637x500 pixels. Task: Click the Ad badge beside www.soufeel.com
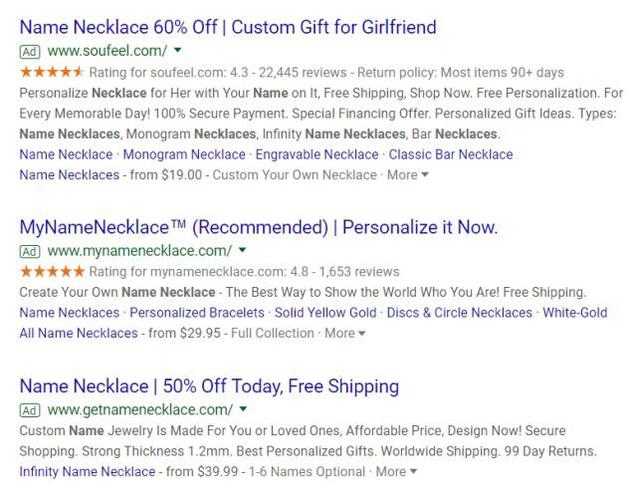click(29, 50)
